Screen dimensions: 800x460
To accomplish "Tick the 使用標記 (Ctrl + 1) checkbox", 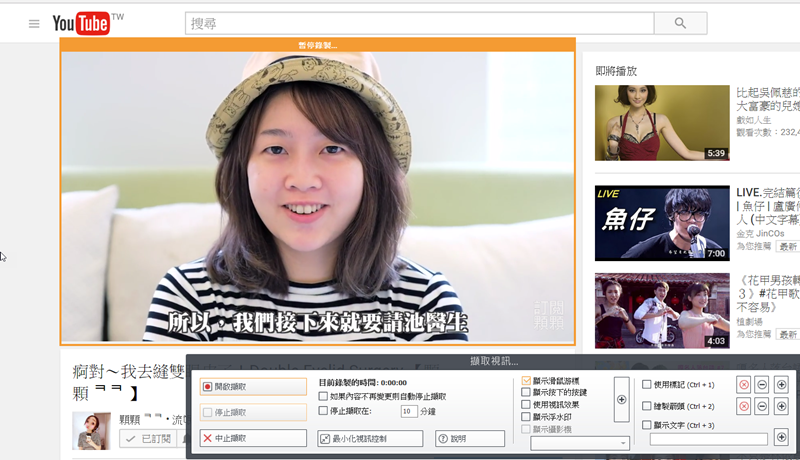I will [646, 385].
